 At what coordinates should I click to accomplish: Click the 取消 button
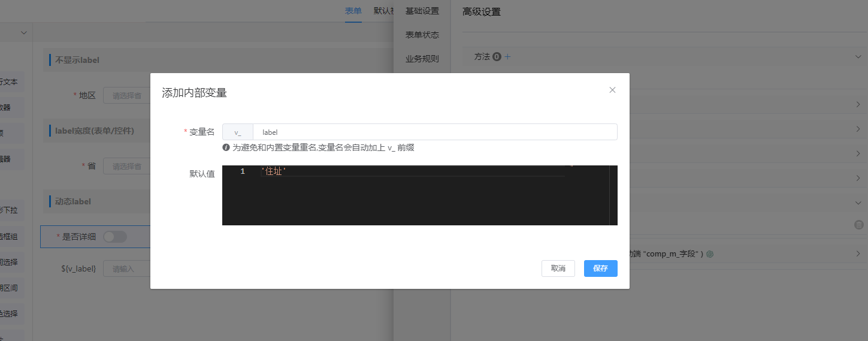pos(558,268)
